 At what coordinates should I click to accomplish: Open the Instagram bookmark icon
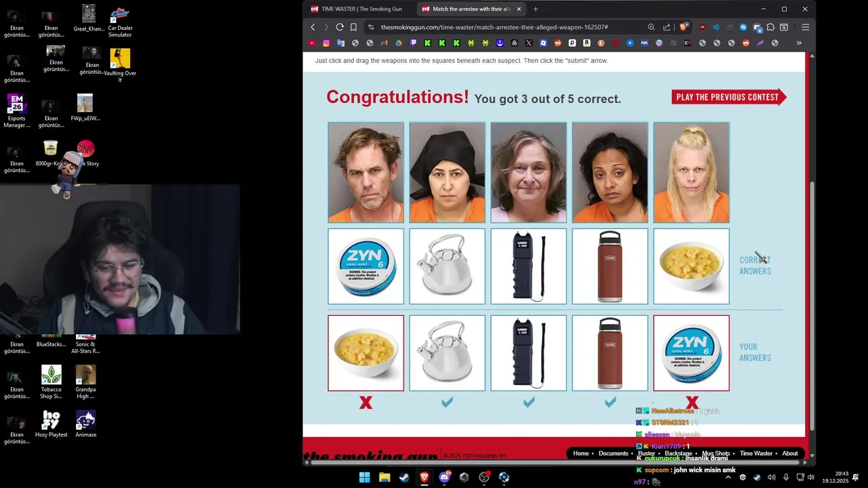[326, 43]
